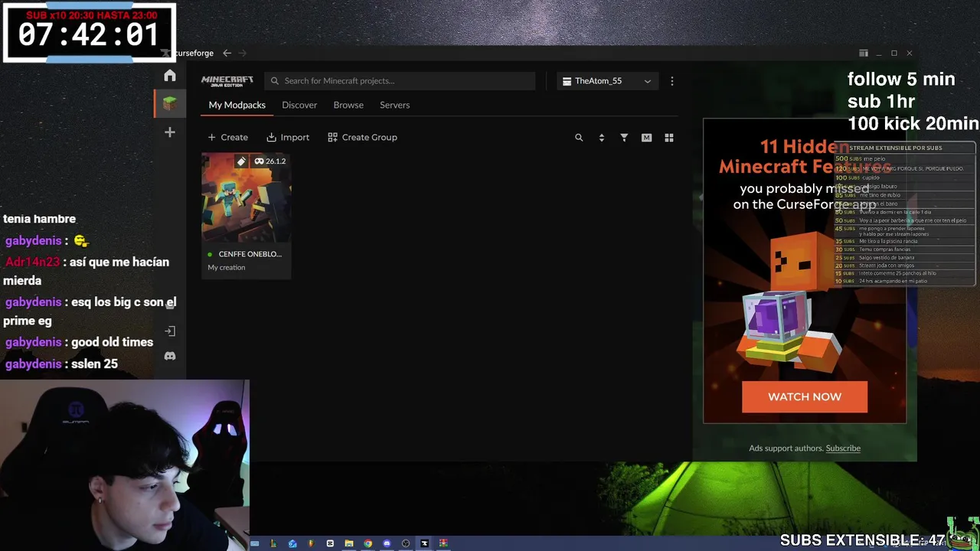Click the tag icon on modpack card

(241, 161)
